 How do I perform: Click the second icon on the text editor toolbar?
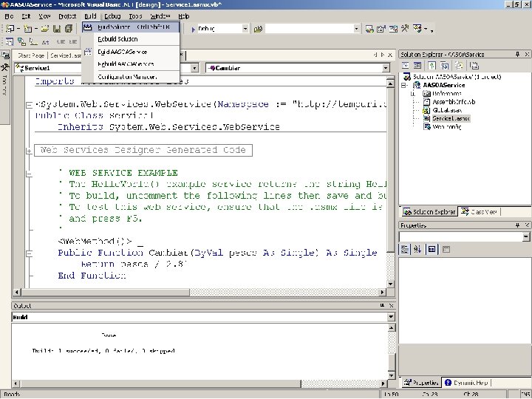pyautogui.click(x=21, y=41)
